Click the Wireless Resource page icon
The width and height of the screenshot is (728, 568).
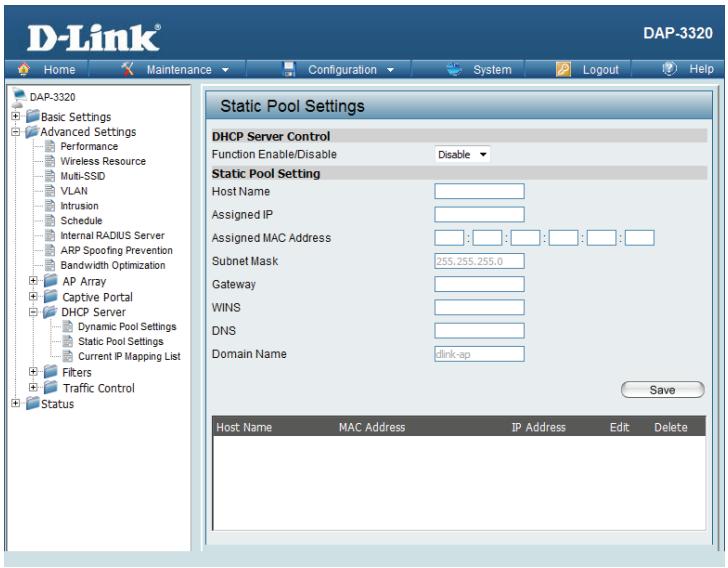(x=50, y=161)
